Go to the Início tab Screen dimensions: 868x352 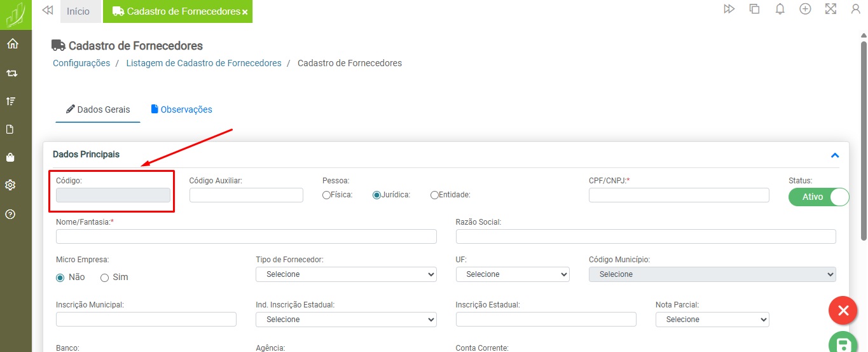[78, 11]
